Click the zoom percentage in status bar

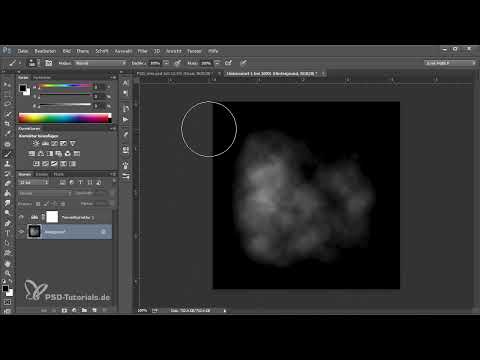pos(142,311)
